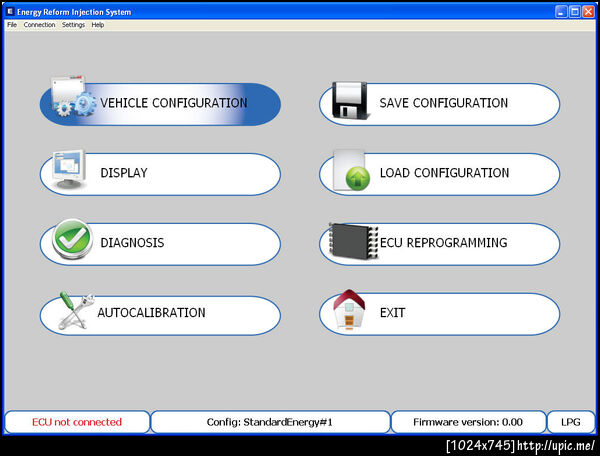
Task: Click the 'Firmware version: 0.00' status field
Action: pos(468,422)
